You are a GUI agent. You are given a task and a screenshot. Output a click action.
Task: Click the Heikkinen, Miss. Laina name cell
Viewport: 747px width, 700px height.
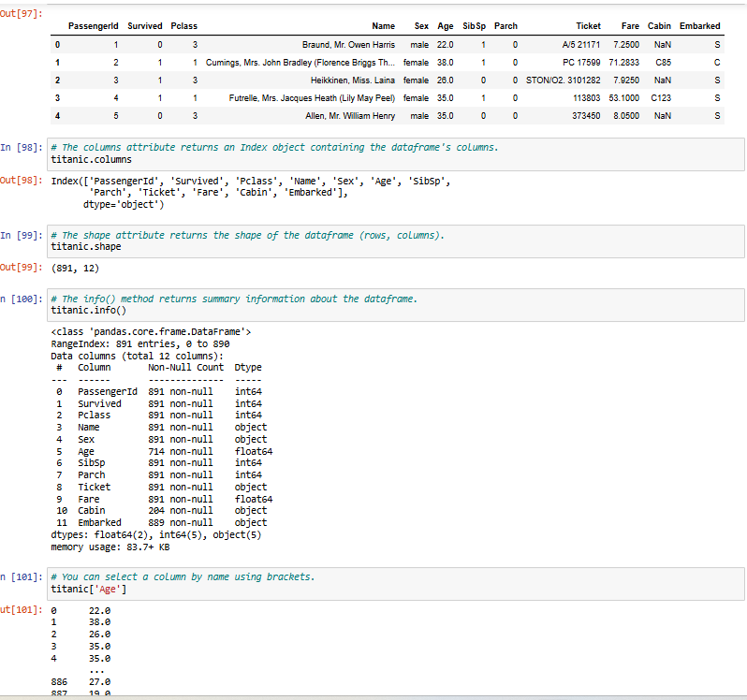pyautogui.click(x=353, y=80)
